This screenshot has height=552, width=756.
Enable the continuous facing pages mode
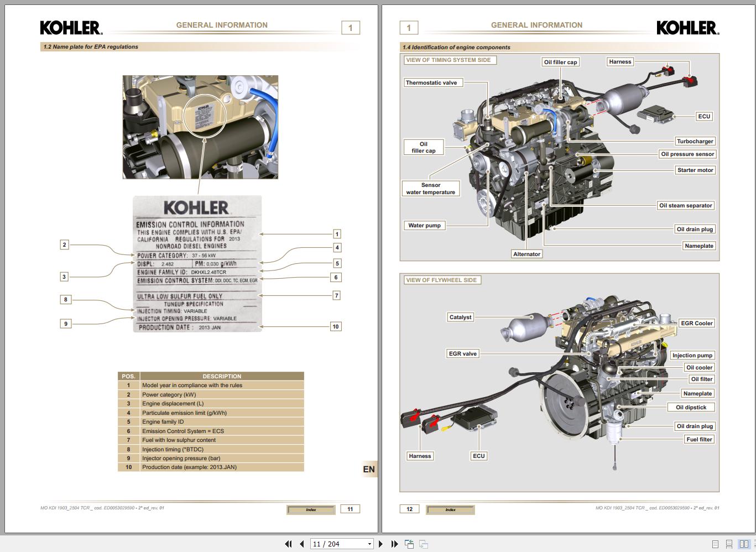coord(754,544)
